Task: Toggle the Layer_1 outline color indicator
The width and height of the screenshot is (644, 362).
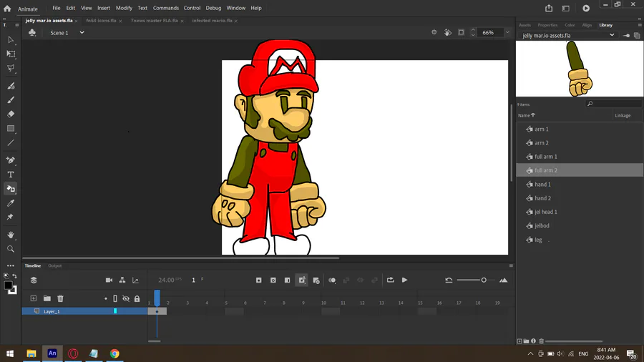Action: 115,311
